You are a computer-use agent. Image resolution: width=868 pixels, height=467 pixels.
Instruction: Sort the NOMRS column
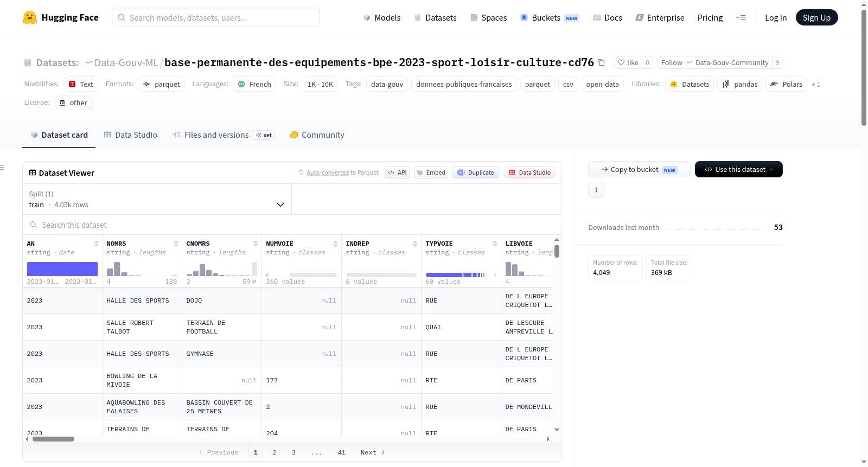176,244
